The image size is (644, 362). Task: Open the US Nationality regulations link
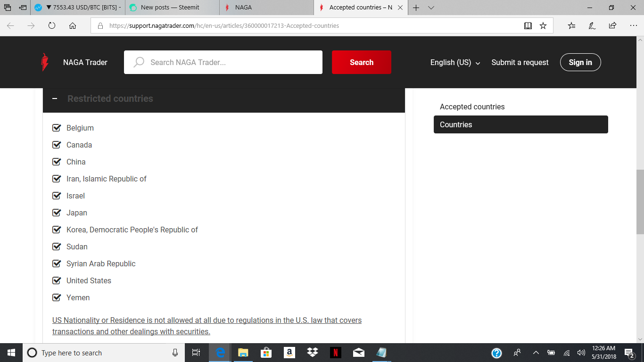(206, 325)
